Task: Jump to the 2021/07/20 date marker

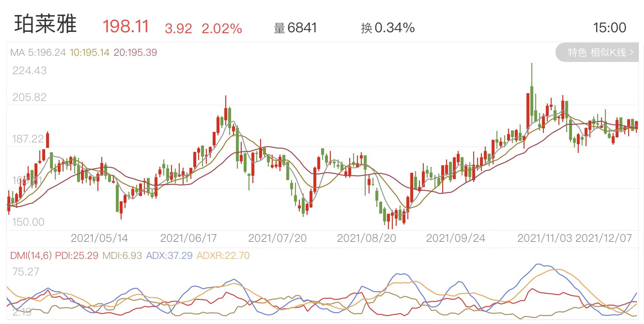Action: (277, 238)
